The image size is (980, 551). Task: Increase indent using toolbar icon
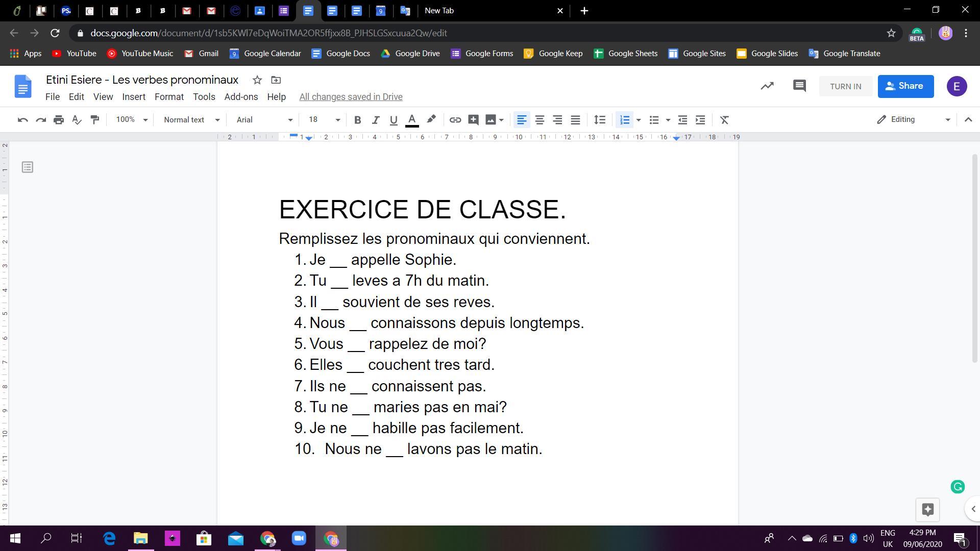(x=700, y=120)
